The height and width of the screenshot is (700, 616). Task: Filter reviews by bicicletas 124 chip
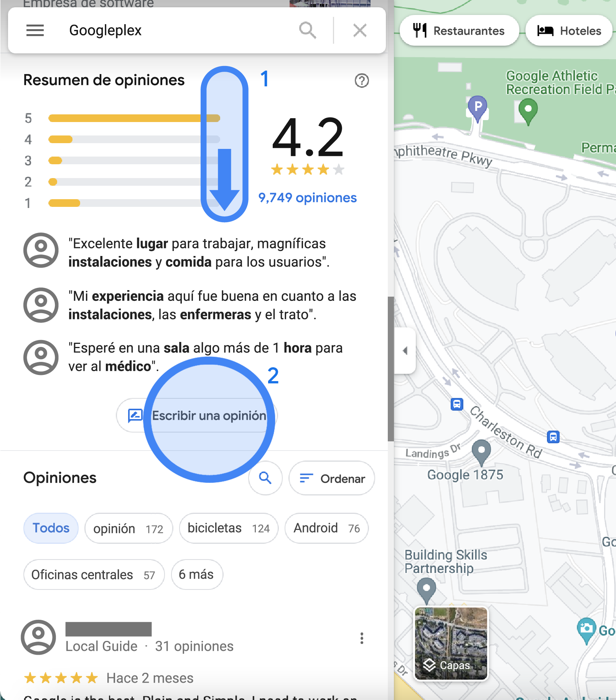(229, 528)
